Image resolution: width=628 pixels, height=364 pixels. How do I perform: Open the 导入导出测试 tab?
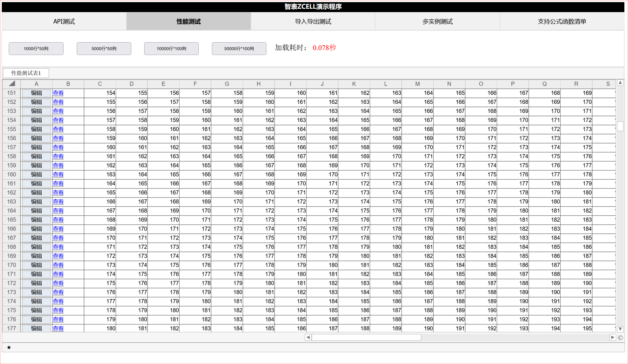point(313,21)
